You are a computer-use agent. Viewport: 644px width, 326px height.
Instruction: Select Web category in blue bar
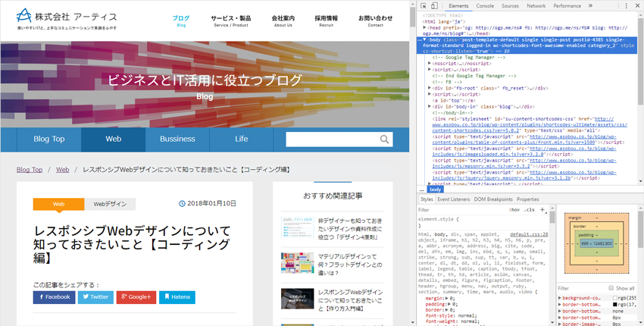pos(114,139)
